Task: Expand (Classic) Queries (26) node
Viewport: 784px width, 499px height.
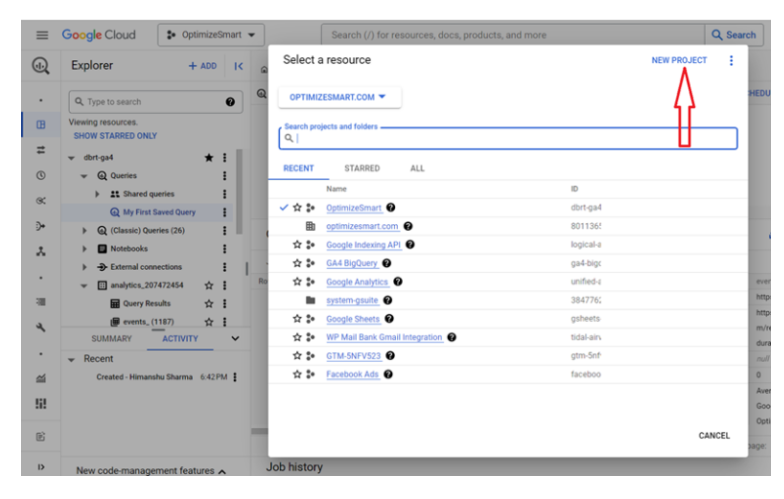Action: 84,230
